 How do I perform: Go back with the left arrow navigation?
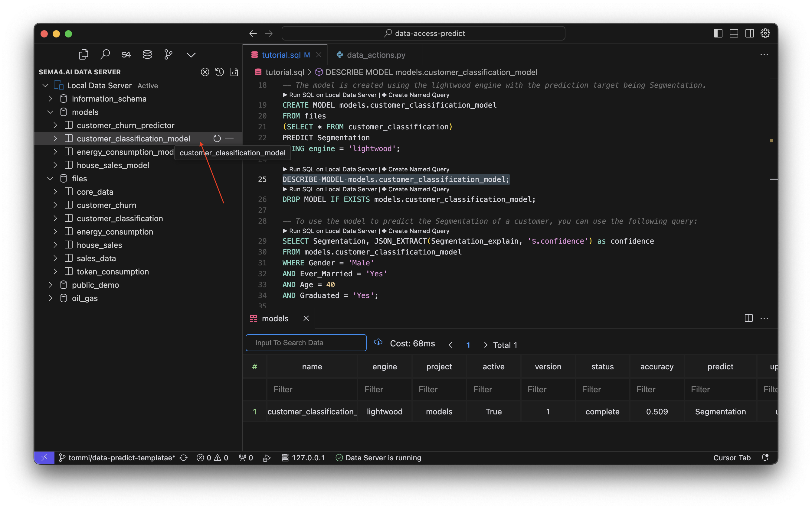[253, 33]
